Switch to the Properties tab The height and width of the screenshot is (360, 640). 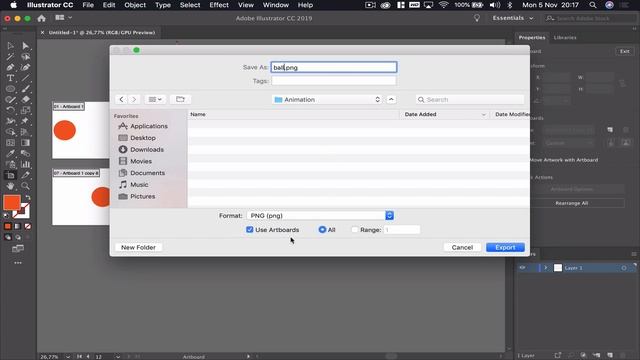coord(532,38)
